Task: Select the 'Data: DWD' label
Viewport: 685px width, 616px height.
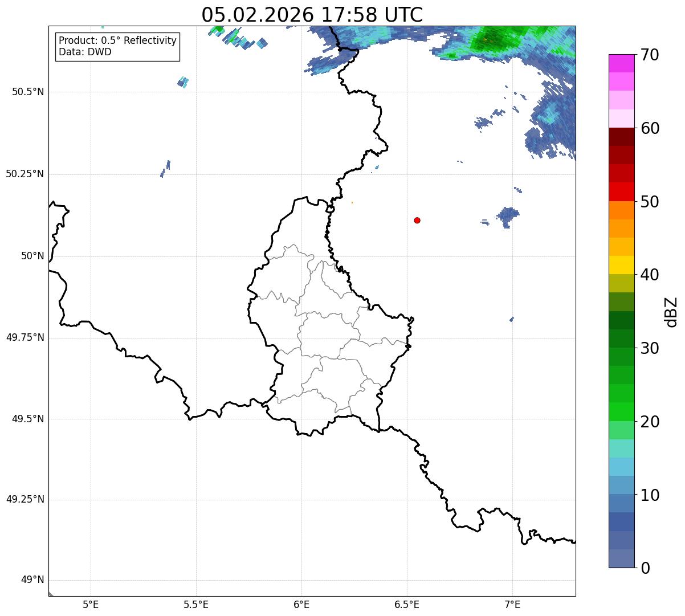Action: (x=85, y=52)
